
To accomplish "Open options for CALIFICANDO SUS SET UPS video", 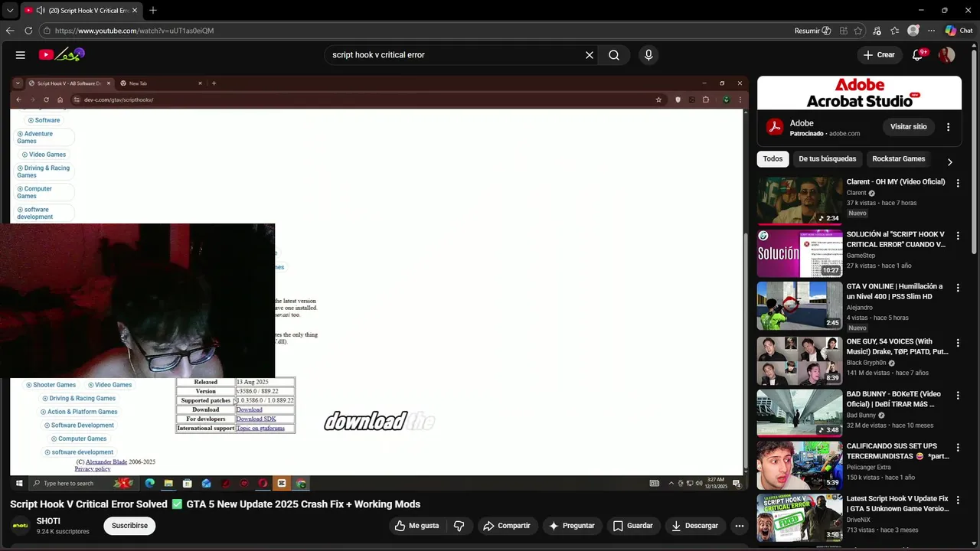I will click(x=958, y=447).
